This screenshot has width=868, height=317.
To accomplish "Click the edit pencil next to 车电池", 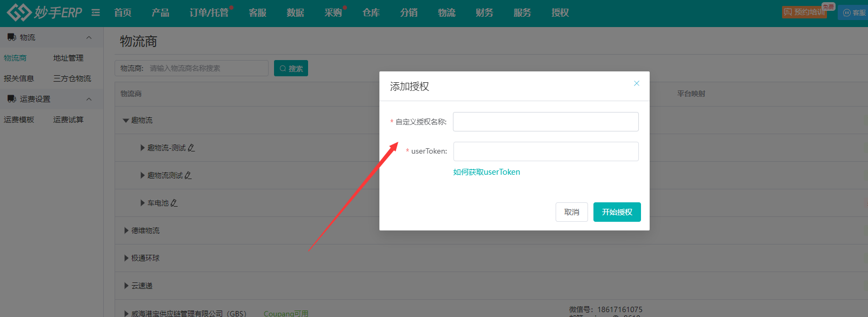I will [x=174, y=203].
